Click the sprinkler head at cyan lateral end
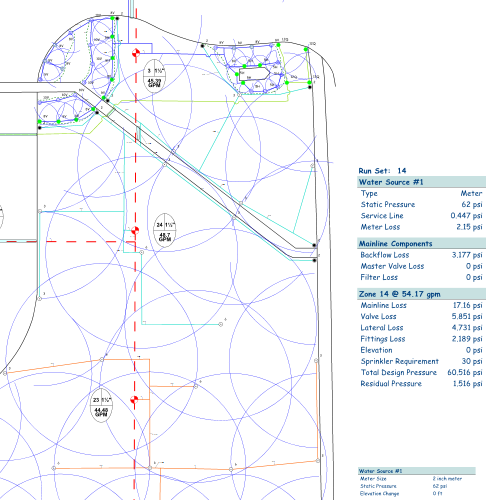The image size is (500, 500). click(221, 324)
